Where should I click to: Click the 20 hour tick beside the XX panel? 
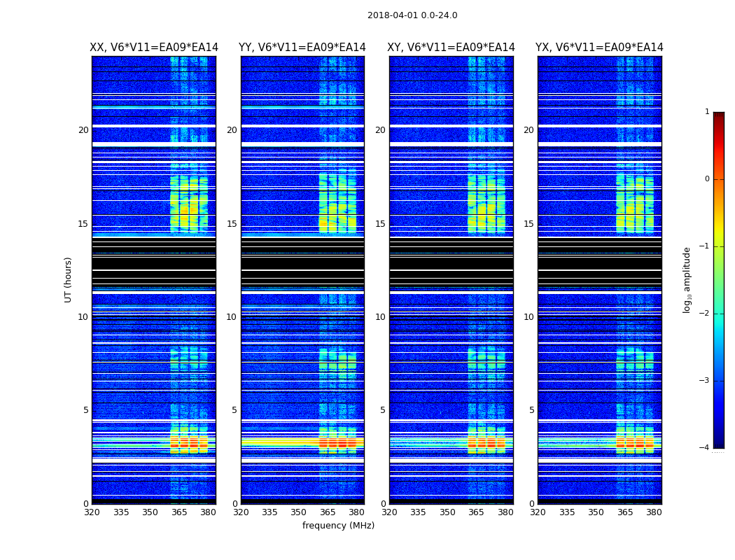coord(83,130)
